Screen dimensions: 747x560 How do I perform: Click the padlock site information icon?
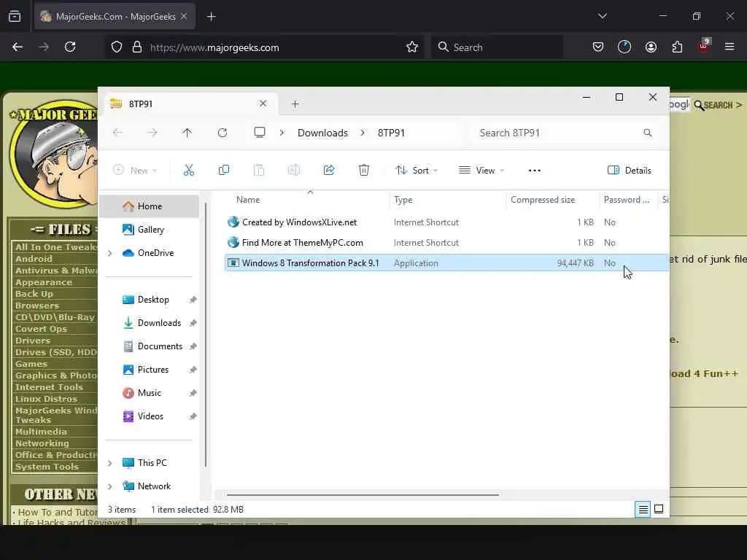click(x=137, y=47)
